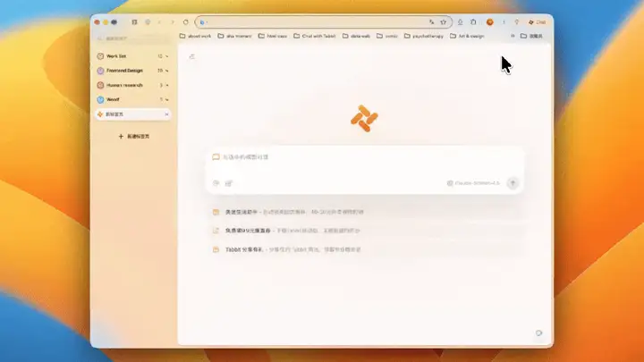Send the message with up-arrow button
The image size is (644, 362).
coord(513,183)
